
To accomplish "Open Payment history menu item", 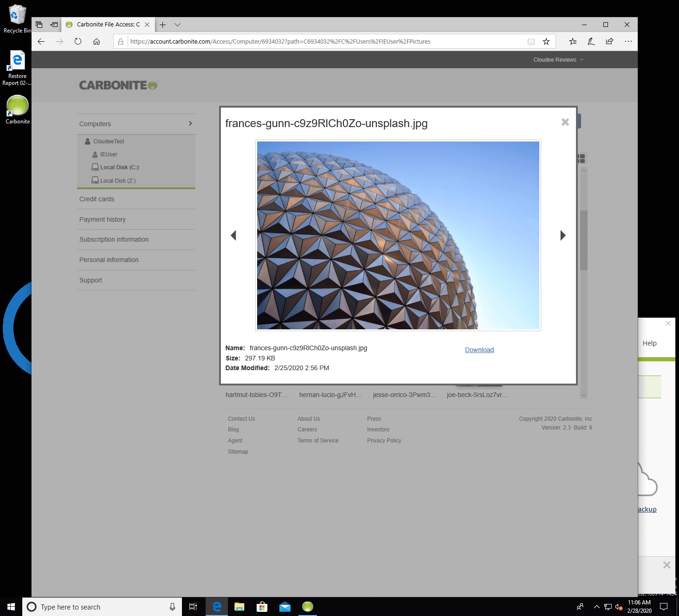I will 103,219.
